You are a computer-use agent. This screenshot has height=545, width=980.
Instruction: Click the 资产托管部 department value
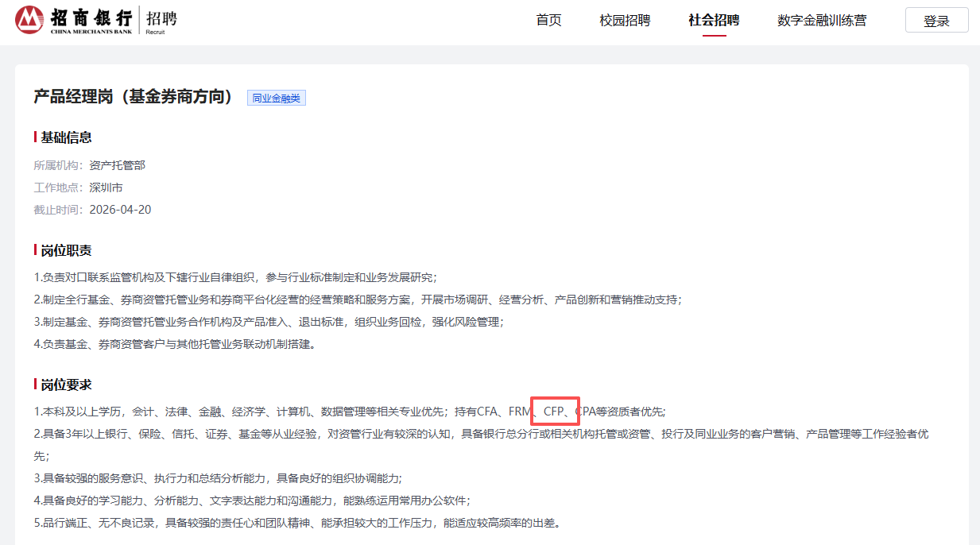pyautogui.click(x=117, y=165)
